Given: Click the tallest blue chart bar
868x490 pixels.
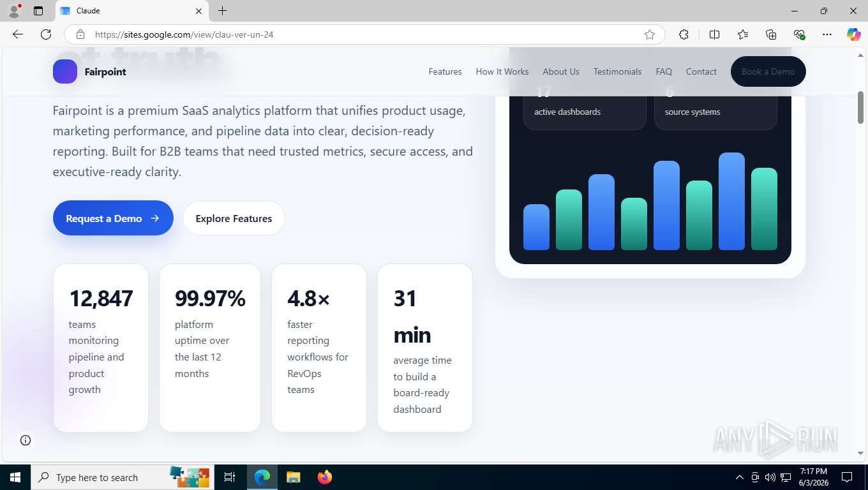Looking at the screenshot, I should tap(731, 201).
